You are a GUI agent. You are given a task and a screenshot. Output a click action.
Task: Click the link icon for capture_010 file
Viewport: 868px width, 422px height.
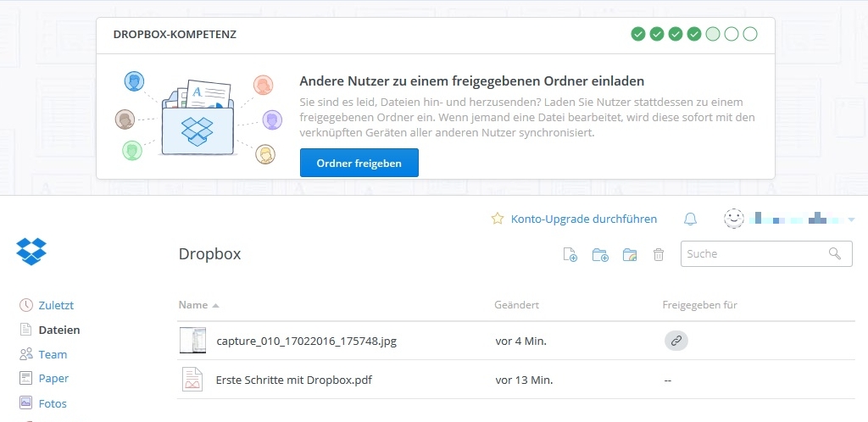676,341
